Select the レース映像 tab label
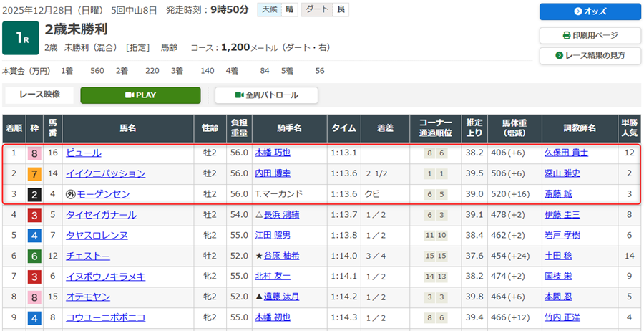 tap(39, 95)
